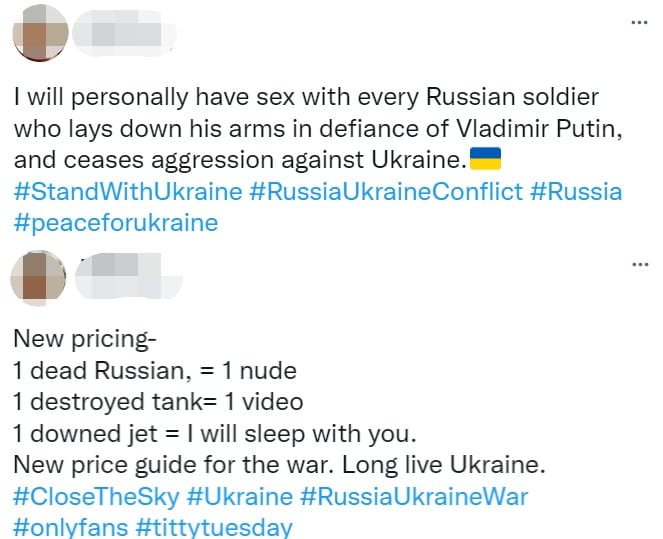Select the #RussiaUkraineWar hashtag
Viewport: 663px width, 539px height.
pos(414,496)
